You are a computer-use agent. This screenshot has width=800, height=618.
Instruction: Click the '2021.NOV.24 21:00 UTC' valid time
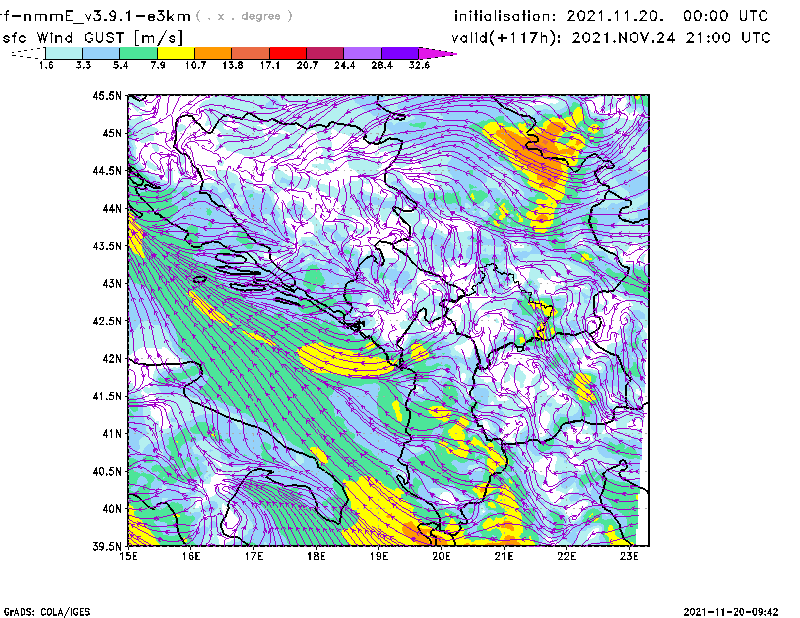[x=671, y=38]
